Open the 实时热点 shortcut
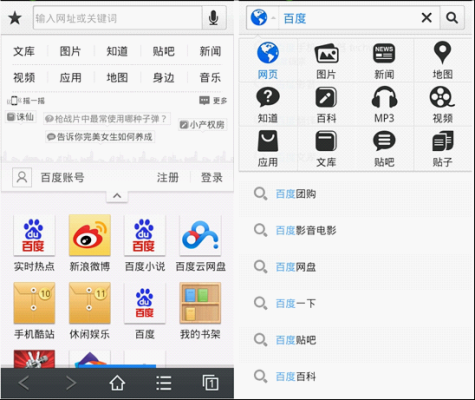Image resolution: width=475 pixels, height=400 pixels. click(34, 244)
